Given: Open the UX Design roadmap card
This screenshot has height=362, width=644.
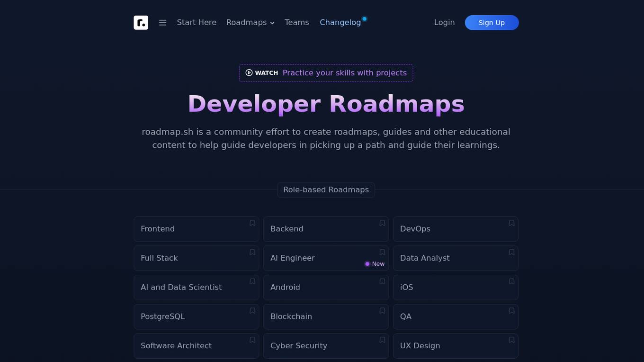Looking at the screenshot, I should click(456, 346).
